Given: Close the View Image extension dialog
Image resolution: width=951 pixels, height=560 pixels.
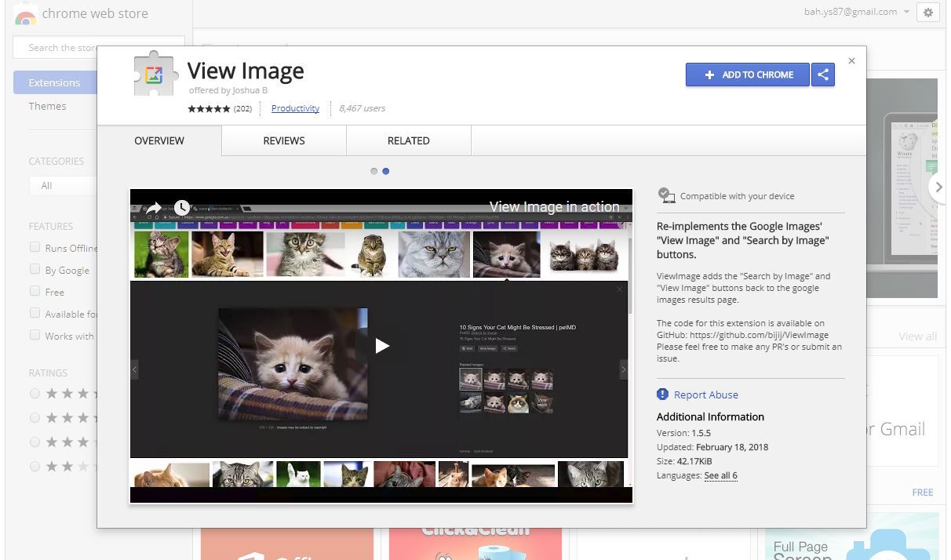Looking at the screenshot, I should [x=851, y=60].
